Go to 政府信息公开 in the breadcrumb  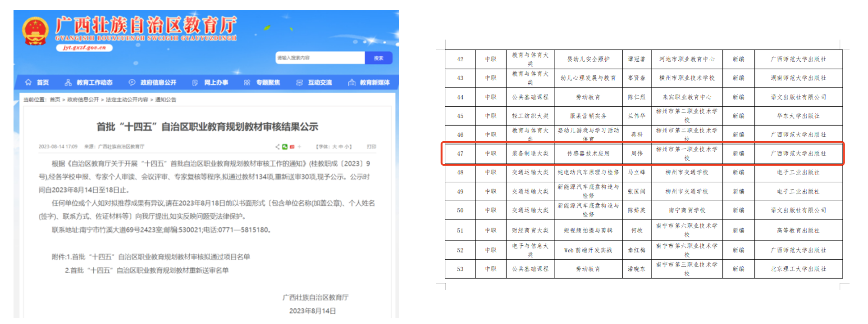[x=83, y=99]
